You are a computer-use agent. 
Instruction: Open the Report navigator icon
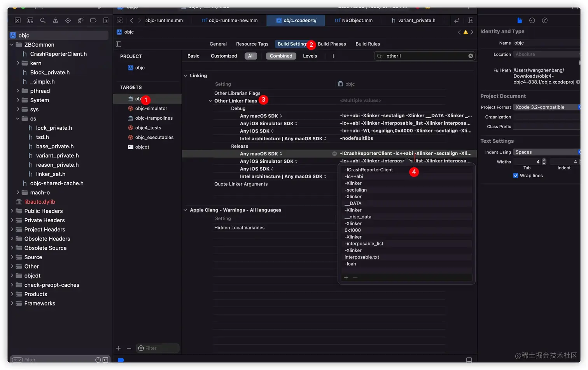[106, 20]
